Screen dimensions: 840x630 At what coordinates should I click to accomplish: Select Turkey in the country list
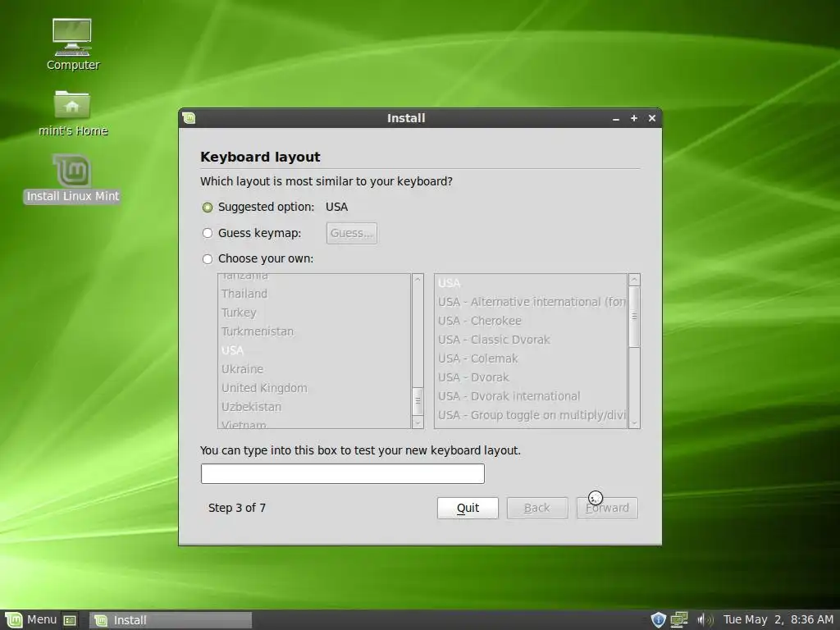314,313
